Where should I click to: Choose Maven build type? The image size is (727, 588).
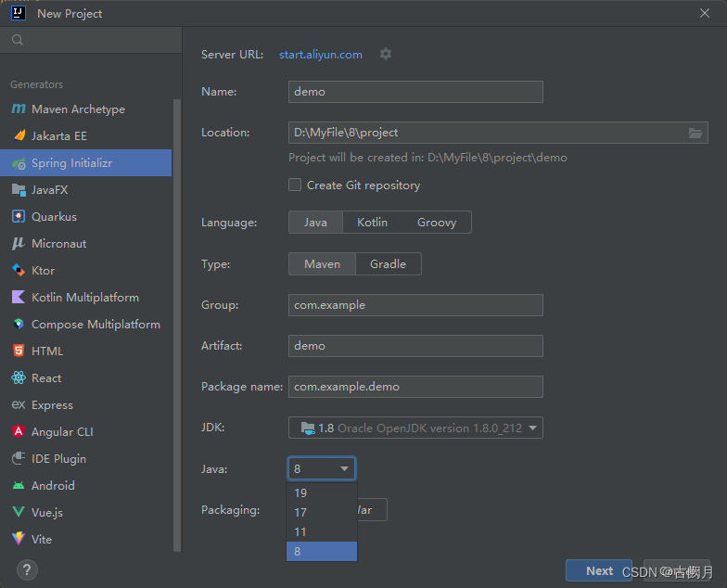click(323, 264)
